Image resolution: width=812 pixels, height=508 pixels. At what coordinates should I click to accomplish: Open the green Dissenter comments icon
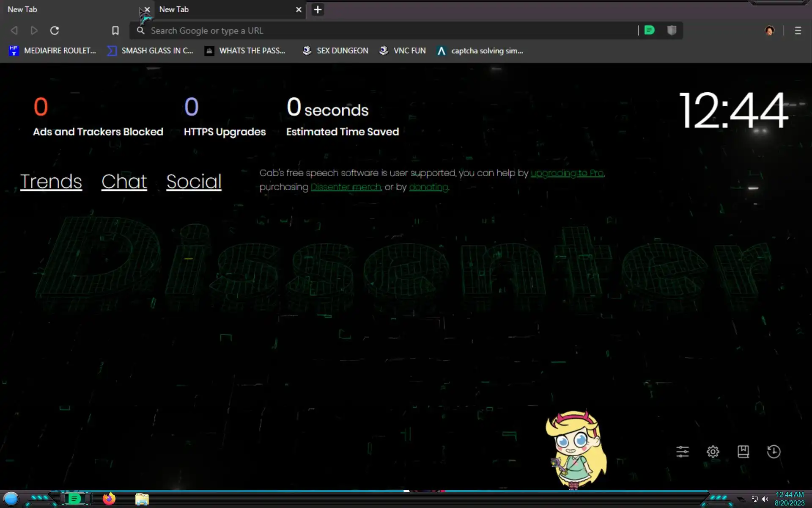pos(649,30)
